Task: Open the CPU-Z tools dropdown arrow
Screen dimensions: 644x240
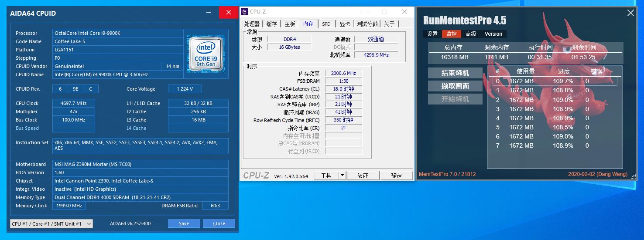Action: click(343, 176)
